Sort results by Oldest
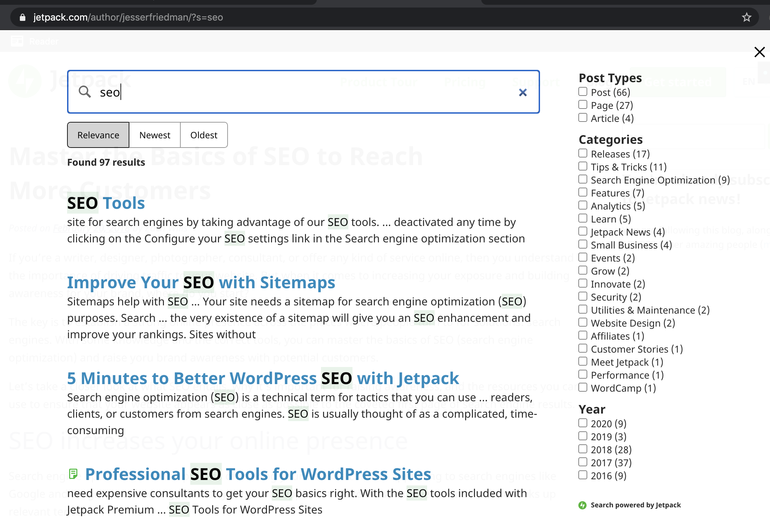The height and width of the screenshot is (532, 770). click(204, 135)
